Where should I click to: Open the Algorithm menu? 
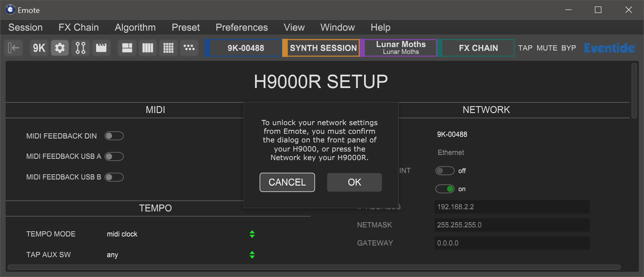point(135,28)
